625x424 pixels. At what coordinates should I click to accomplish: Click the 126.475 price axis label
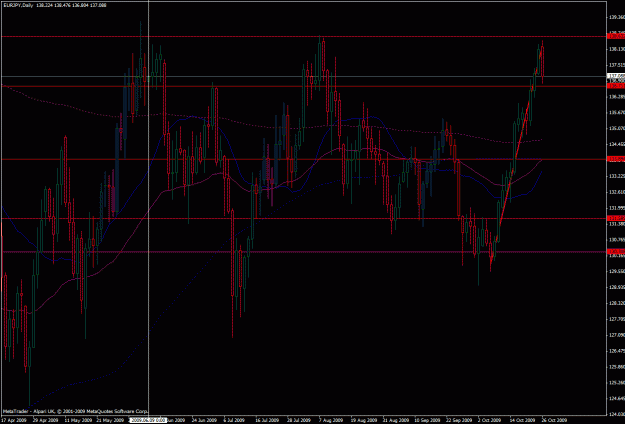point(617,351)
